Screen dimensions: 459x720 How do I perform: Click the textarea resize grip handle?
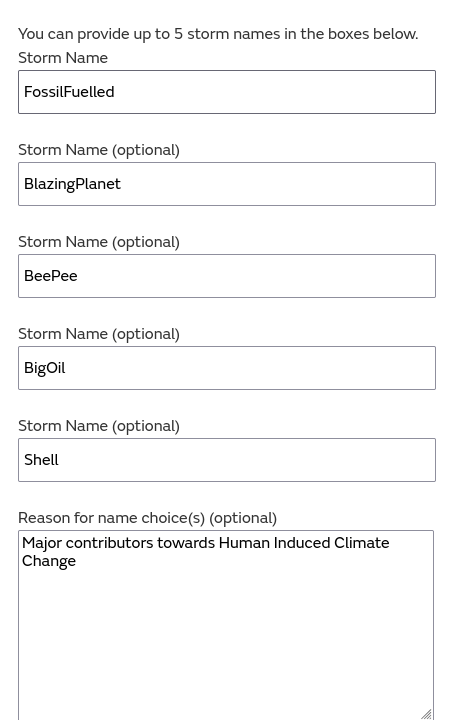(426, 714)
